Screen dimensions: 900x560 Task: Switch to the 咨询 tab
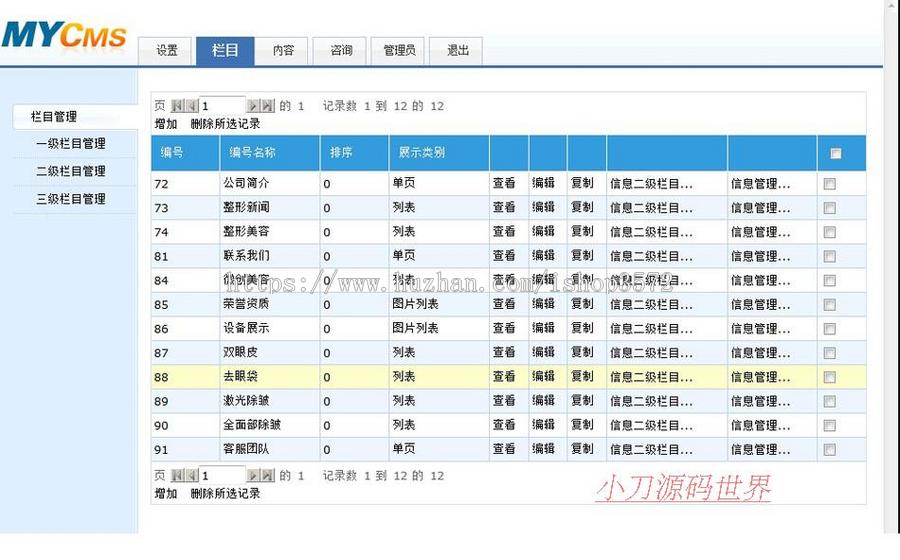(x=341, y=50)
